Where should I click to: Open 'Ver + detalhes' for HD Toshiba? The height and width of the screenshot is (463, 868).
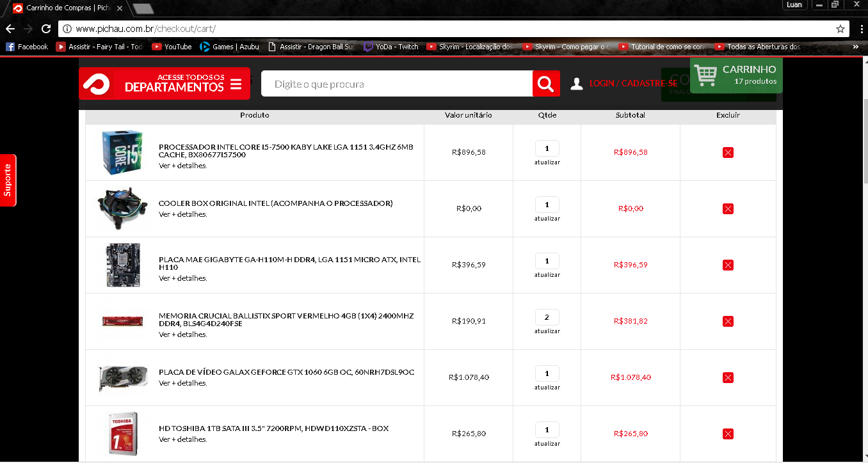coord(183,439)
